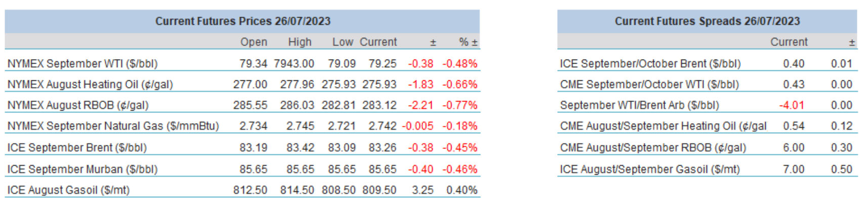Click the Current Futures Spreads 26/07/2023 header
868x205 pixels.
point(707,21)
